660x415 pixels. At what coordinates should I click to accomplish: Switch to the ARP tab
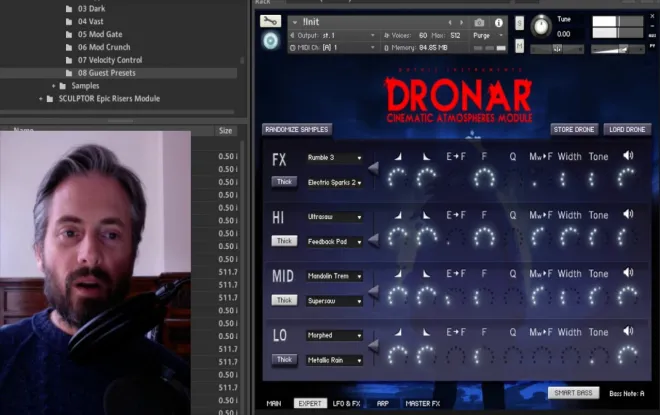[383, 403]
